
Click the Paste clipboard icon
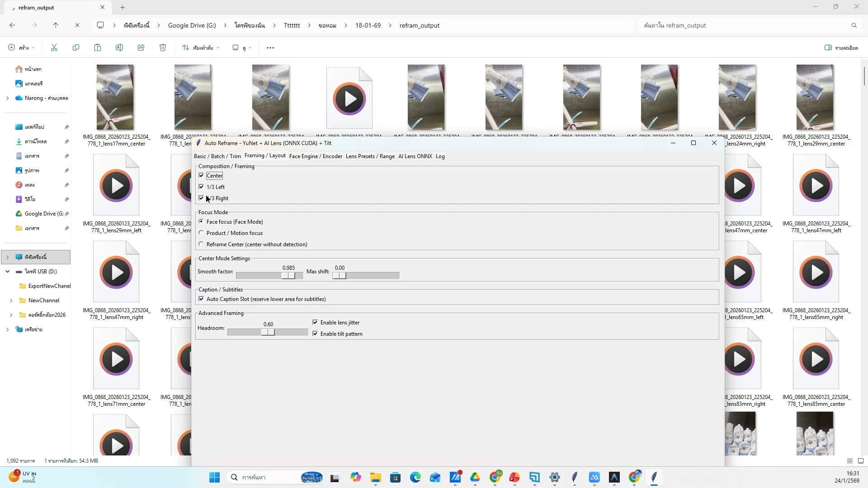pyautogui.click(x=98, y=47)
